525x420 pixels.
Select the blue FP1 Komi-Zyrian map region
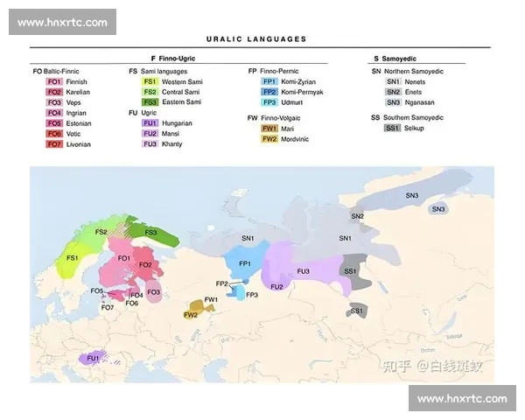[245, 262]
